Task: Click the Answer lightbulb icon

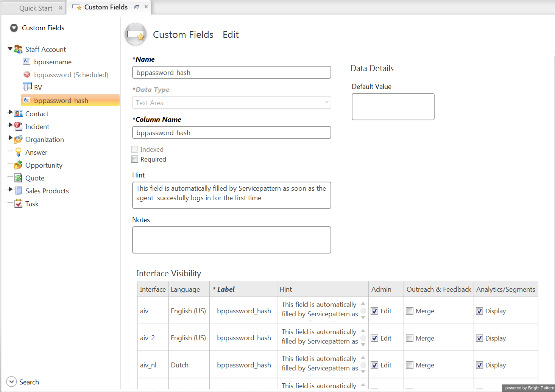Action: (x=18, y=152)
